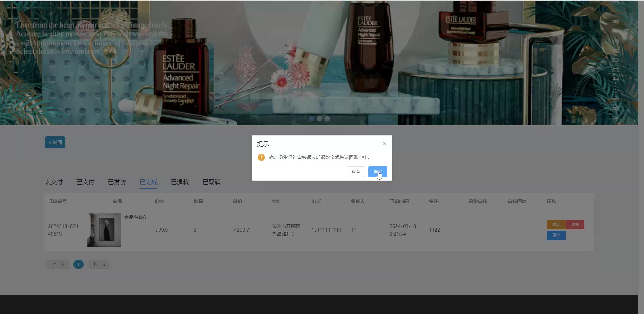The height and width of the screenshot is (314, 644).
Task: Click the 数量 column header
Action: click(198, 201)
